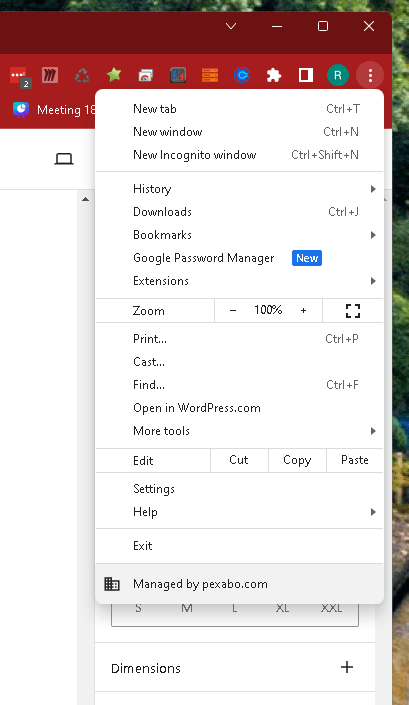This screenshot has width=409, height=705.
Task: Click the blue circular C extension icon
Action: 242,75
